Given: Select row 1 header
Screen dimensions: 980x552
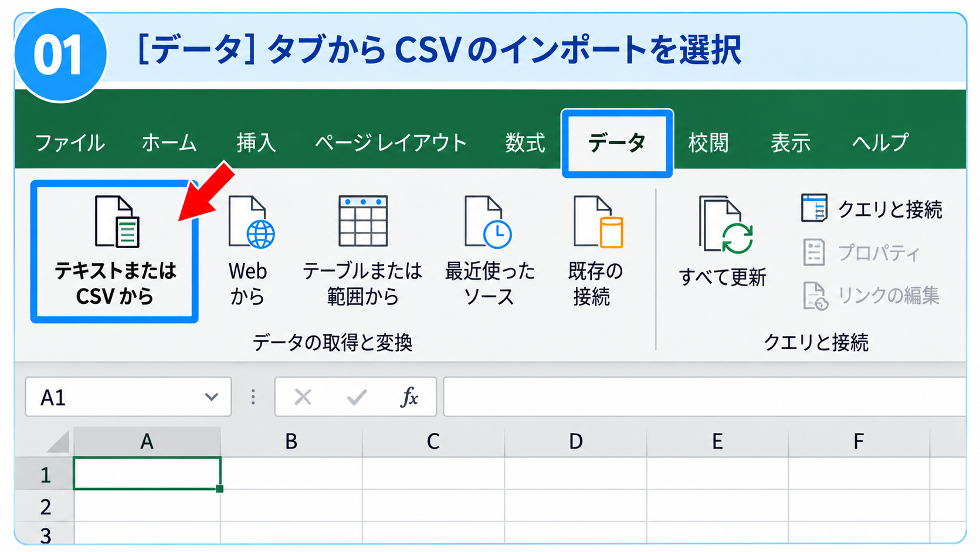Looking at the screenshot, I should [x=45, y=474].
